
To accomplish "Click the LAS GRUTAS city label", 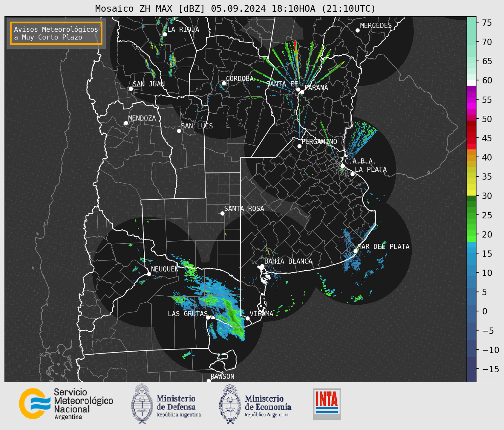I will 188,314.
